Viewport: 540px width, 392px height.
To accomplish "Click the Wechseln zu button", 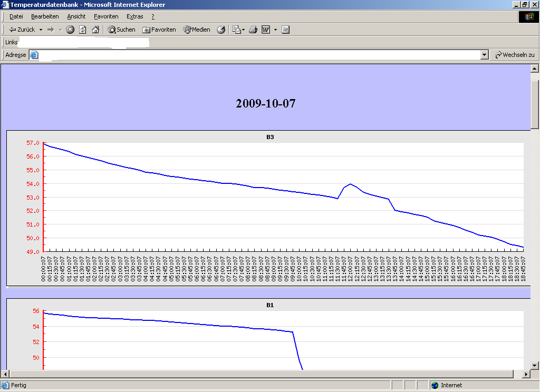I will [x=515, y=55].
